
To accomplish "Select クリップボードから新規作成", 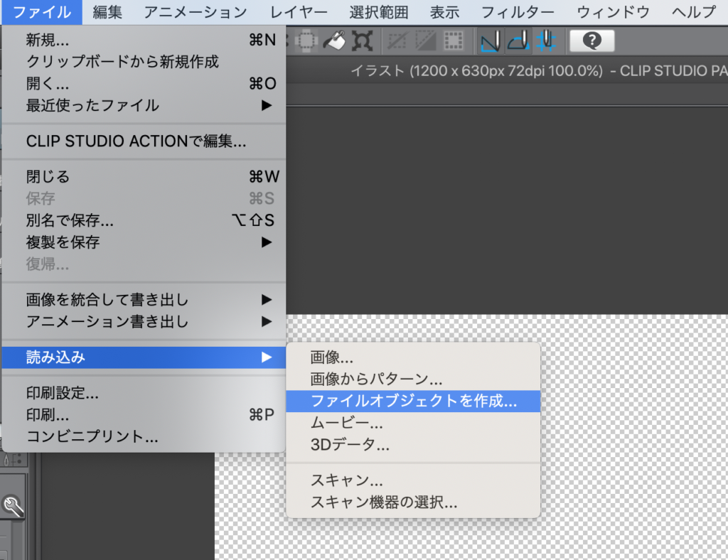I will (144, 62).
